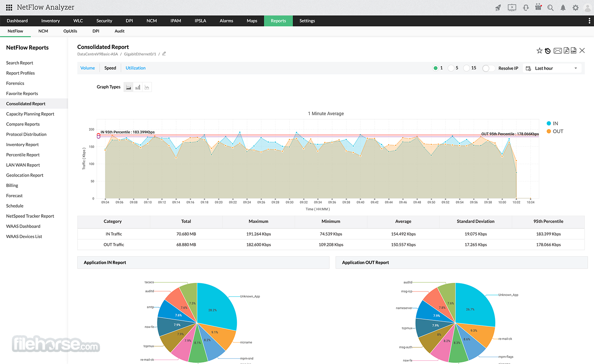594x364 pixels.
Task: Open Search Report in sidebar
Action: click(x=20, y=63)
